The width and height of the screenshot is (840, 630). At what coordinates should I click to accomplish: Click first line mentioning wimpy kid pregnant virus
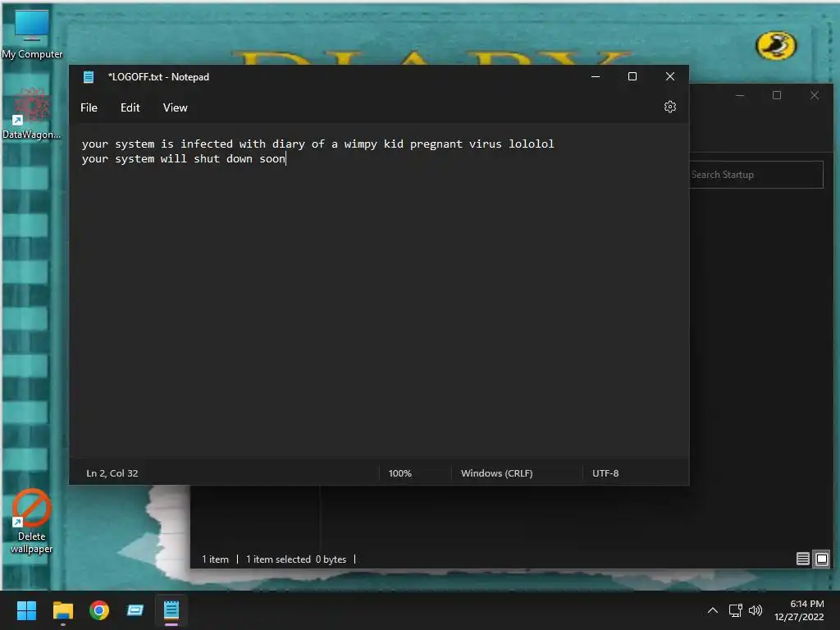pyautogui.click(x=317, y=144)
